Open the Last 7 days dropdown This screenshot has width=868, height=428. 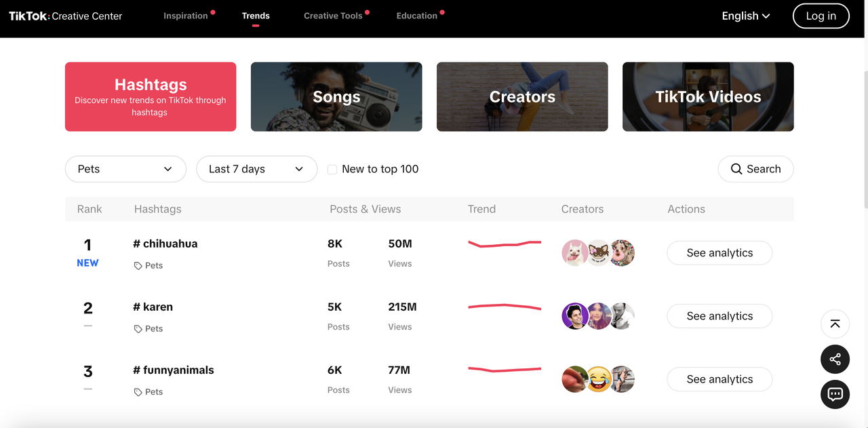click(x=256, y=169)
